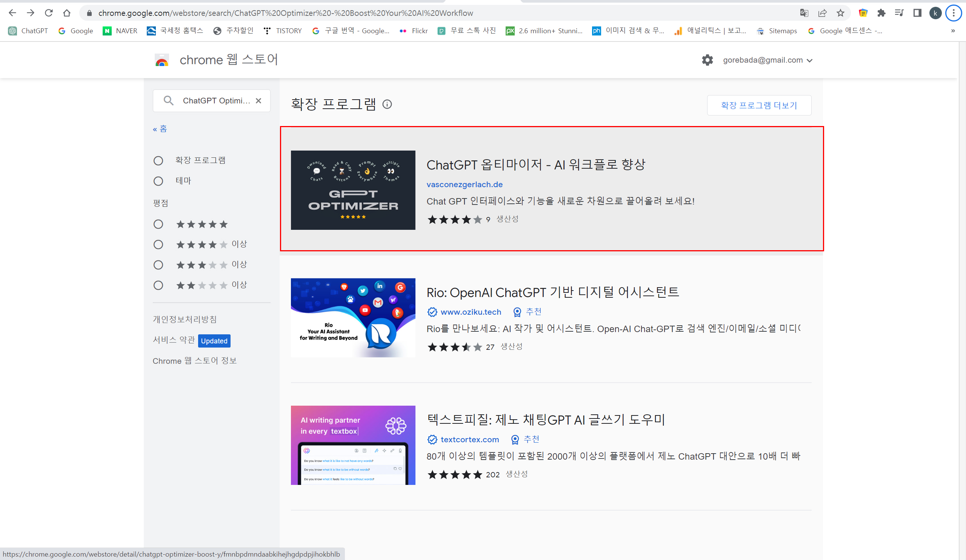Open the Flickr bookmark

point(414,31)
